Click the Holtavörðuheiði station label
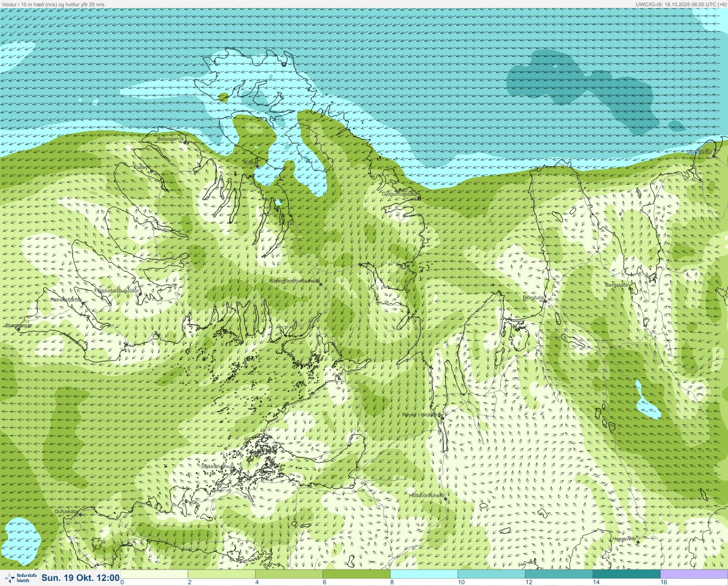 tap(427, 496)
